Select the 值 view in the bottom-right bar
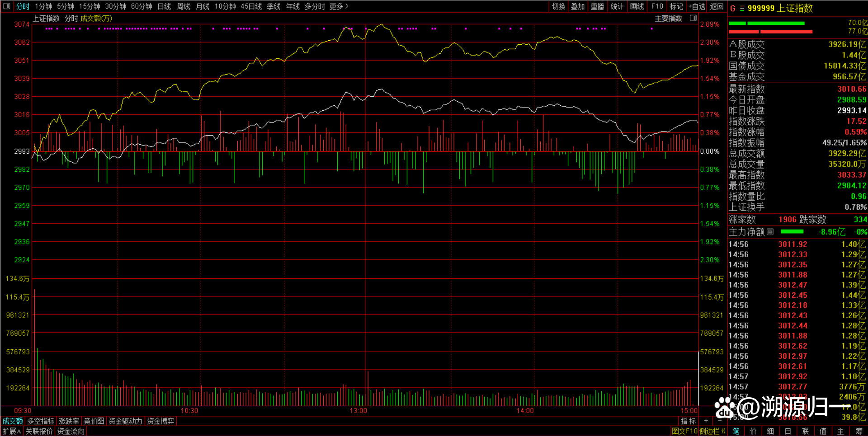868x437 pixels. pyautogui.click(x=823, y=431)
